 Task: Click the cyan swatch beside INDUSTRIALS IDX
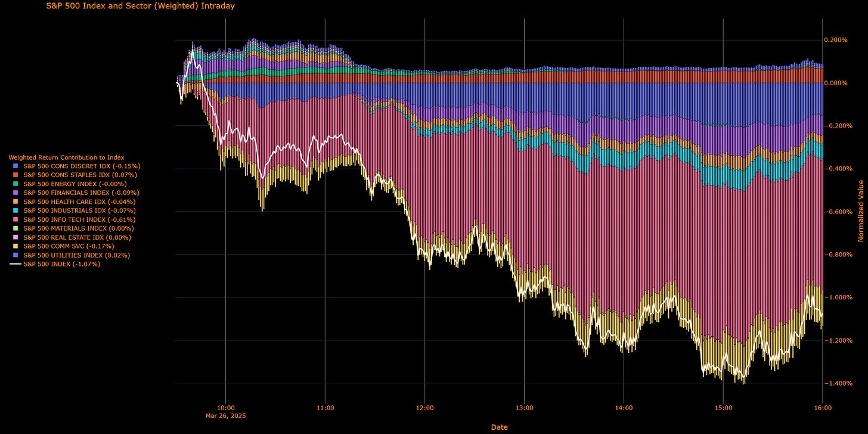(x=15, y=210)
